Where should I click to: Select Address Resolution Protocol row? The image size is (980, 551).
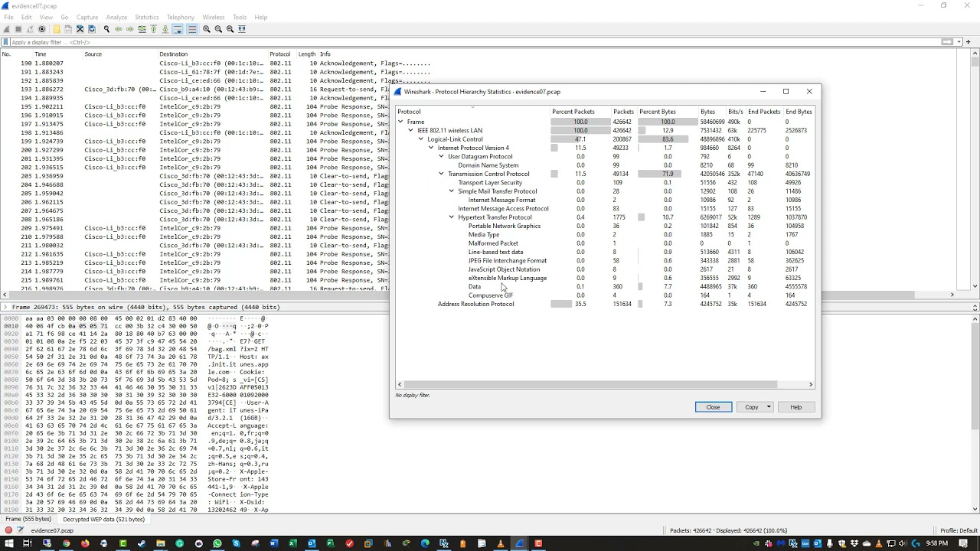(x=605, y=304)
